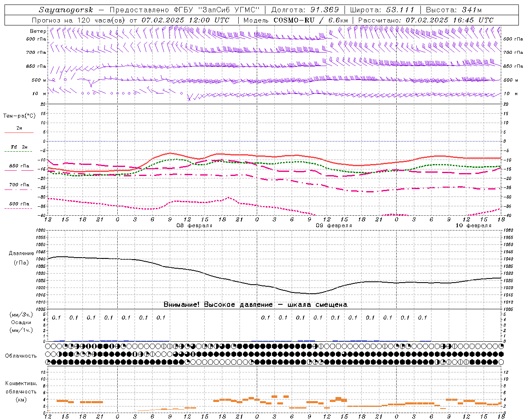525x420 pixels.
Task: Click the (мм/3ч.) precipitation unit label
Action: 21,315
